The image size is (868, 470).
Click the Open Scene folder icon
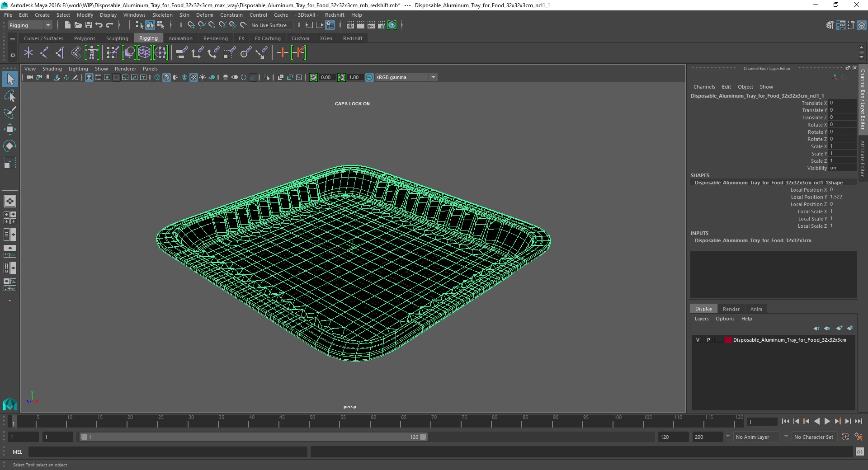coord(78,25)
